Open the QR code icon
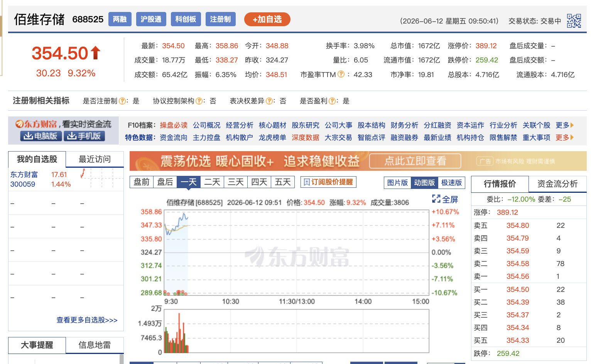Viewport: 591px width, 364px height. pos(574,21)
